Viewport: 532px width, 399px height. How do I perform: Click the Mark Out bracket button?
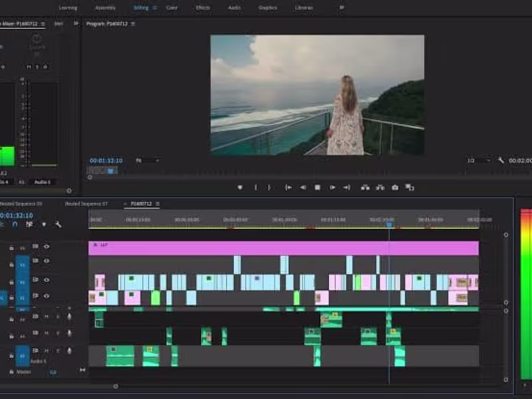[269, 188]
